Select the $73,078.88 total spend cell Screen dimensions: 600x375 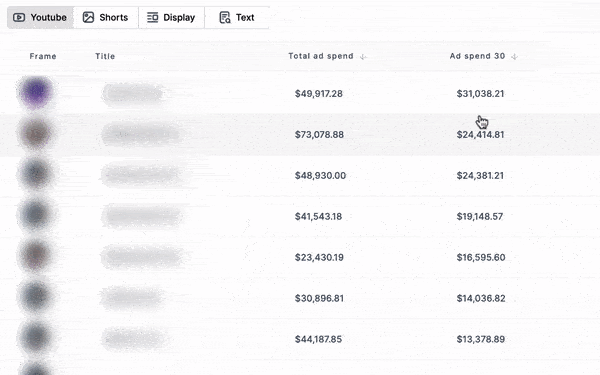tap(319, 135)
